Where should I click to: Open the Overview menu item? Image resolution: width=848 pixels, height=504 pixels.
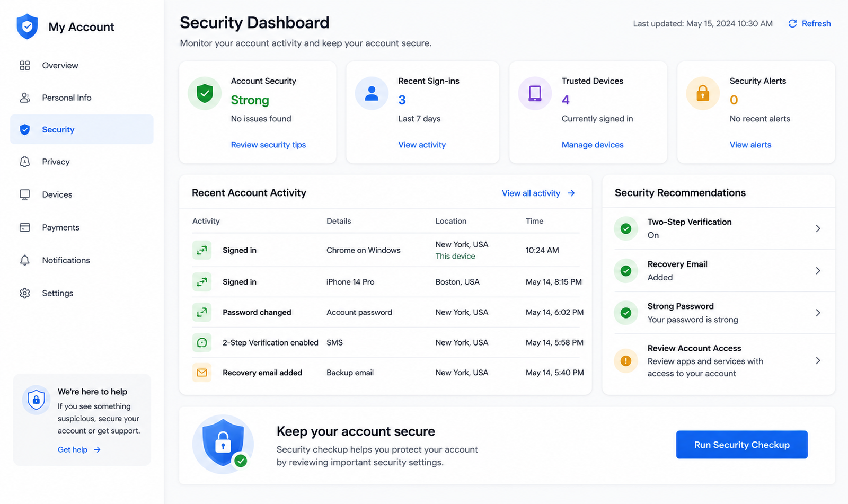82,65
